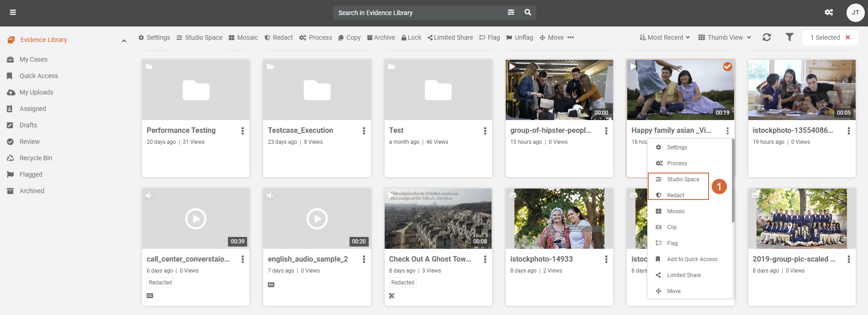Clear the 1 Selected items

tap(848, 37)
